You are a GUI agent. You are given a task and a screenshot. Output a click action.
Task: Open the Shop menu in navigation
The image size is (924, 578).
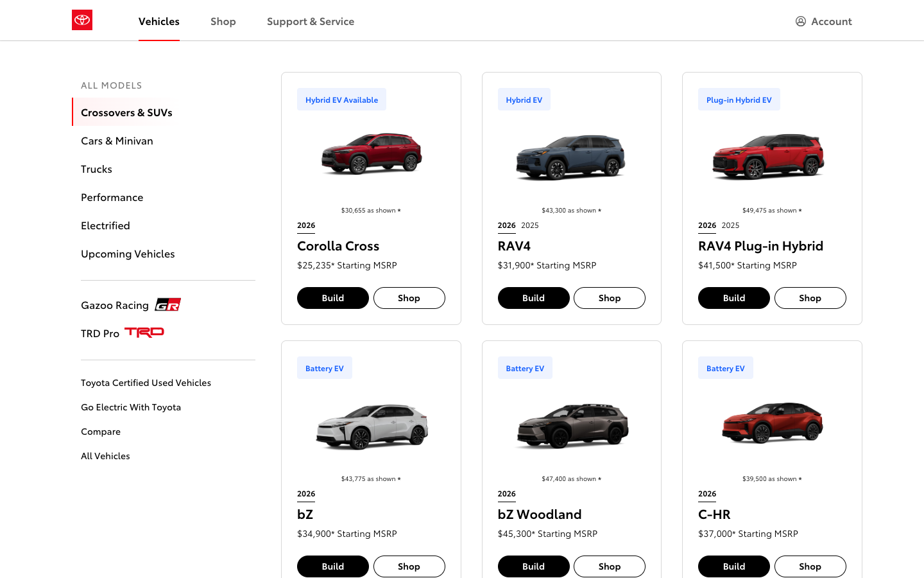point(223,21)
